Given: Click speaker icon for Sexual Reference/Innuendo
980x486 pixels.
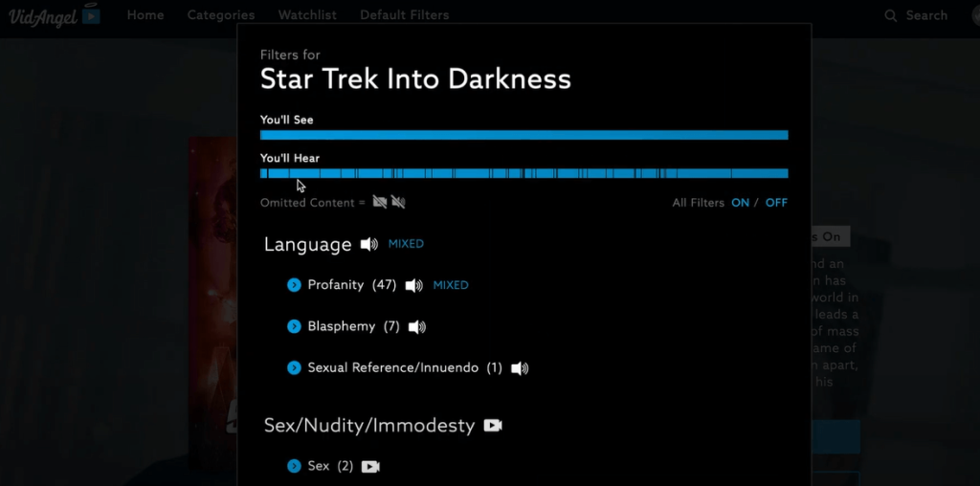Looking at the screenshot, I should [519, 368].
